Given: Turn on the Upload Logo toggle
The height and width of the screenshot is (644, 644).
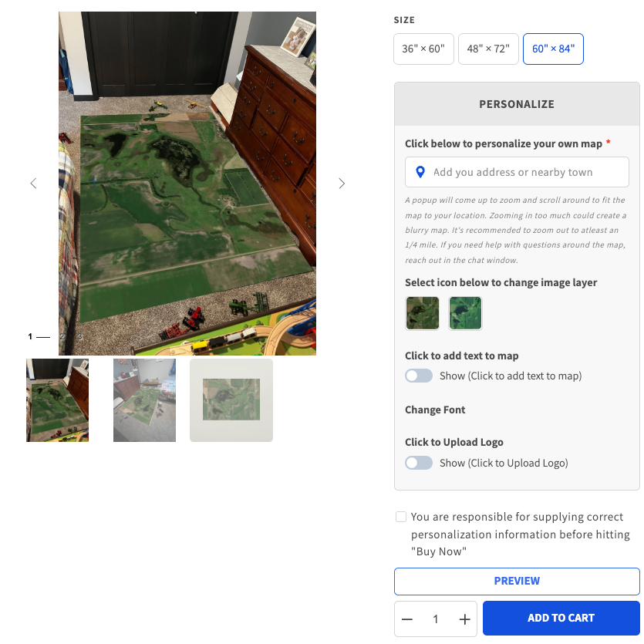Looking at the screenshot, I should (419, 463).
